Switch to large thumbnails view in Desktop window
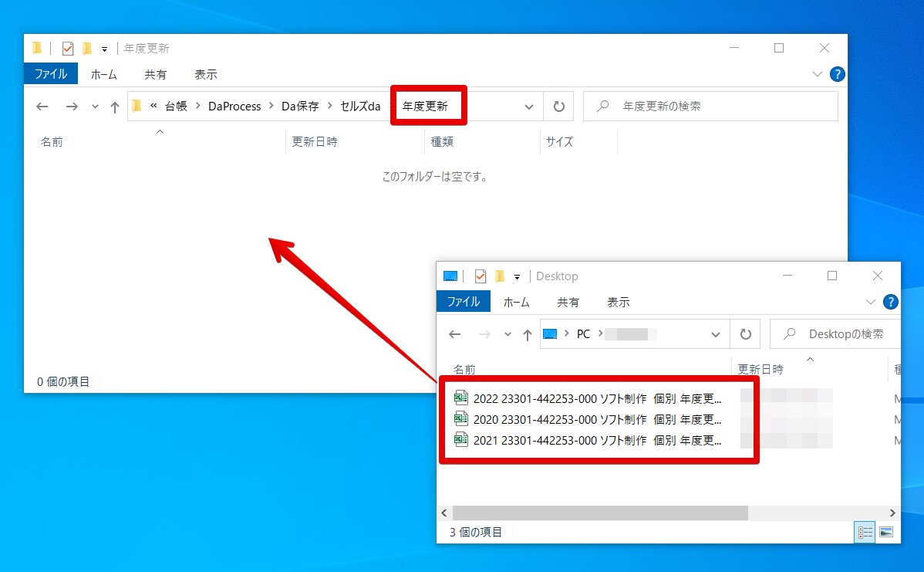The width and height of the screenshot is (924, 572). click(885, 532)
